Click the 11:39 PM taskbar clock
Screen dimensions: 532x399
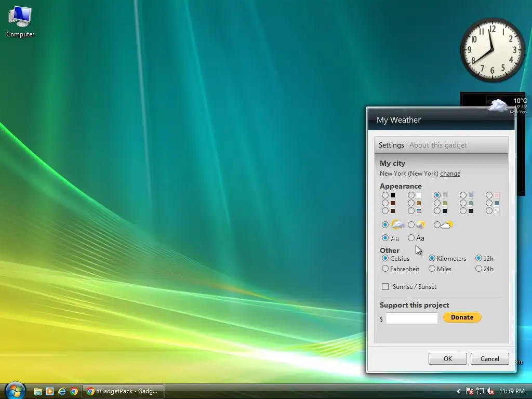(512, 391)
